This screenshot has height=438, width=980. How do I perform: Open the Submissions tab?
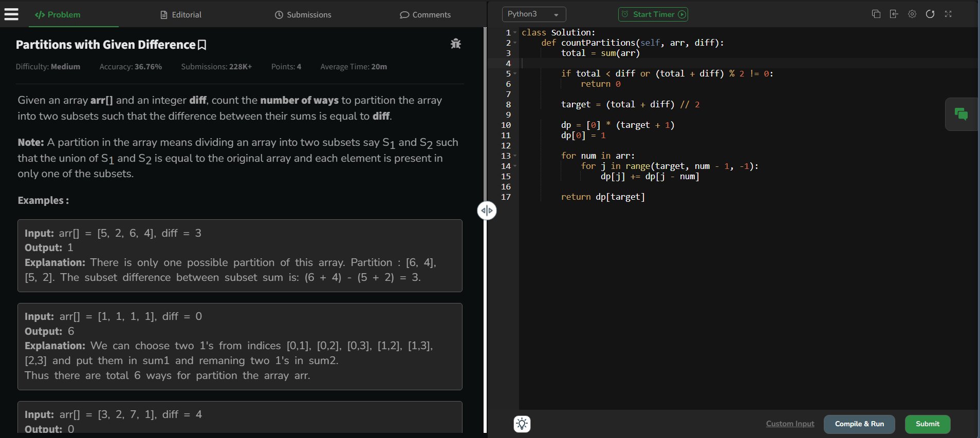click(x=303, y=15)
